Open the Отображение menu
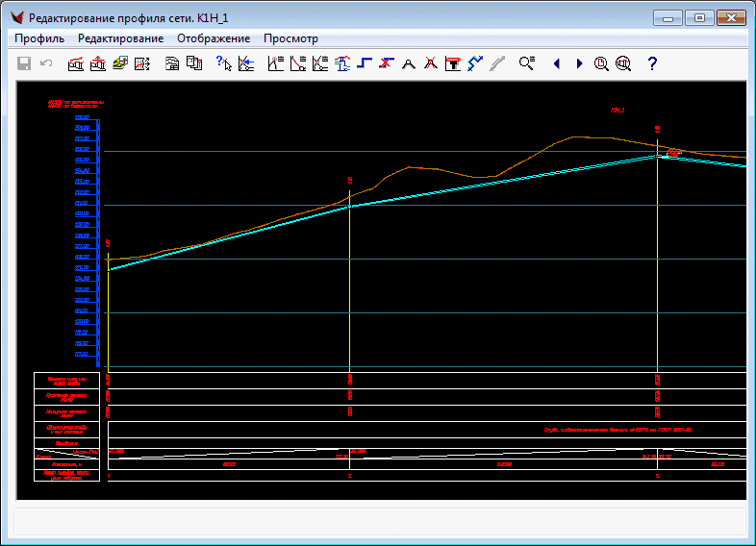The image size is (756, 546). pyautogui.click(x=214, y=38)
